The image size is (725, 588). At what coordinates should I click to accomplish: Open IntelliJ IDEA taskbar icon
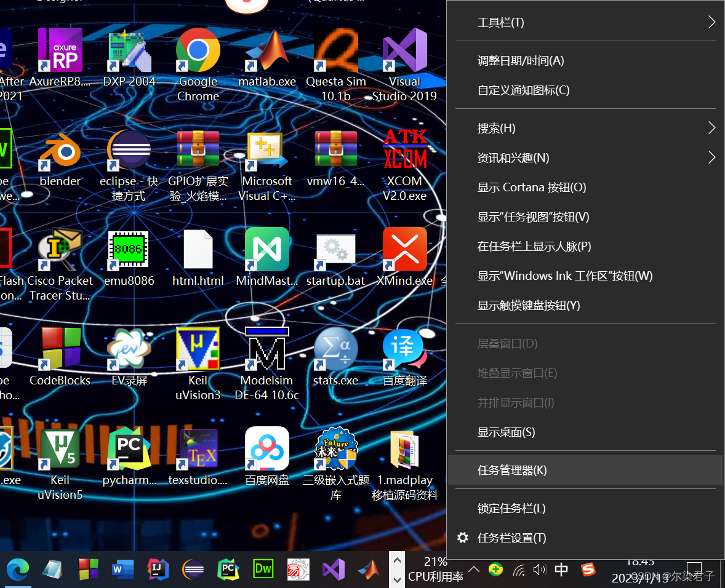coord(158,570)
